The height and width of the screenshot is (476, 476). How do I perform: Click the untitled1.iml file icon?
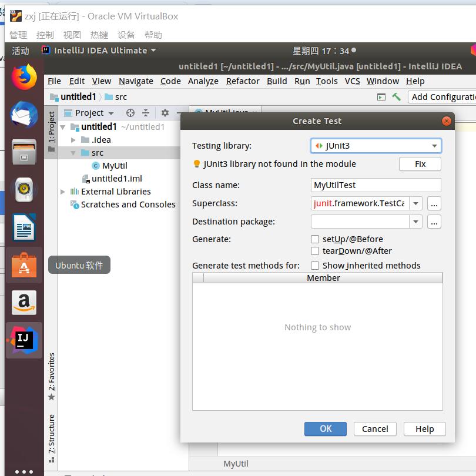click(x=86, y=179)
